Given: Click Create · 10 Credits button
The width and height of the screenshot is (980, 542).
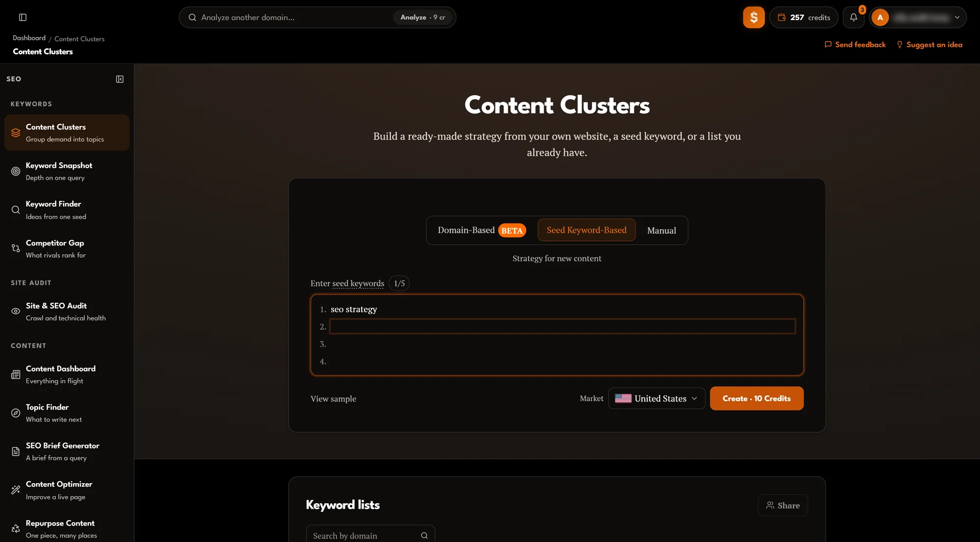Looking at the screenshot, I should point(757,398).
